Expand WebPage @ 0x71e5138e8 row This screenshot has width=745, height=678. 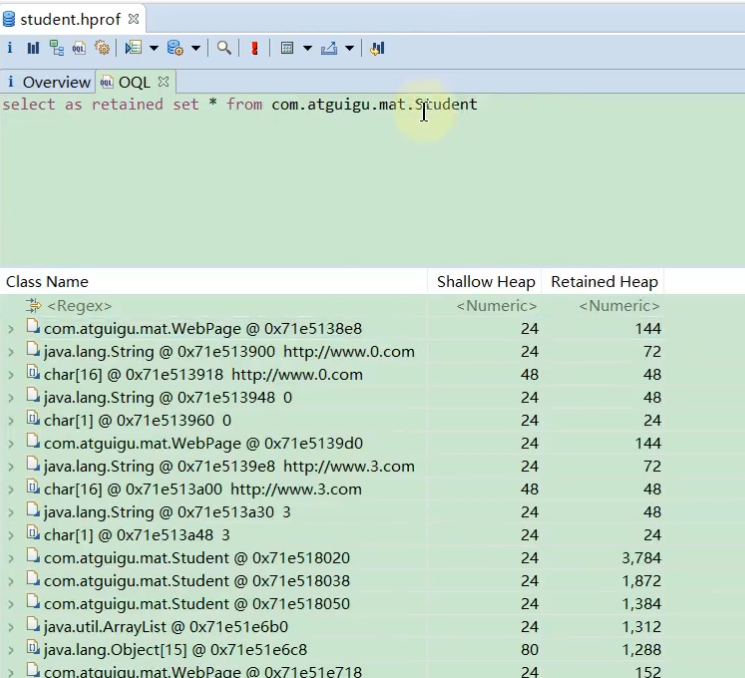point(11,329)
